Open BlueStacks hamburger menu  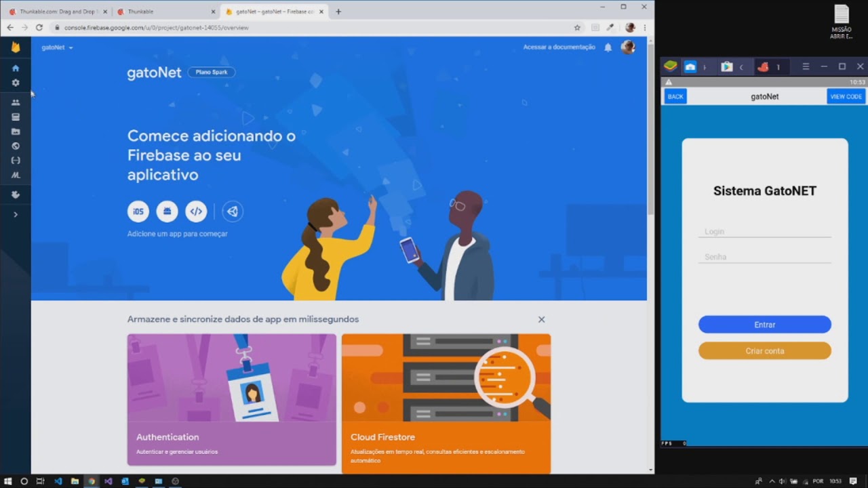[806, 66]
